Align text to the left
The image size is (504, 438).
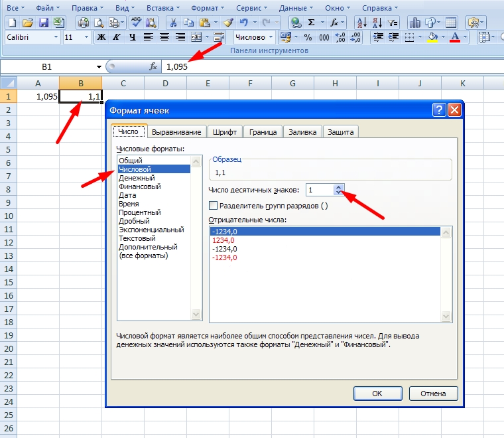pyautogui.click(x=148, y=37)
